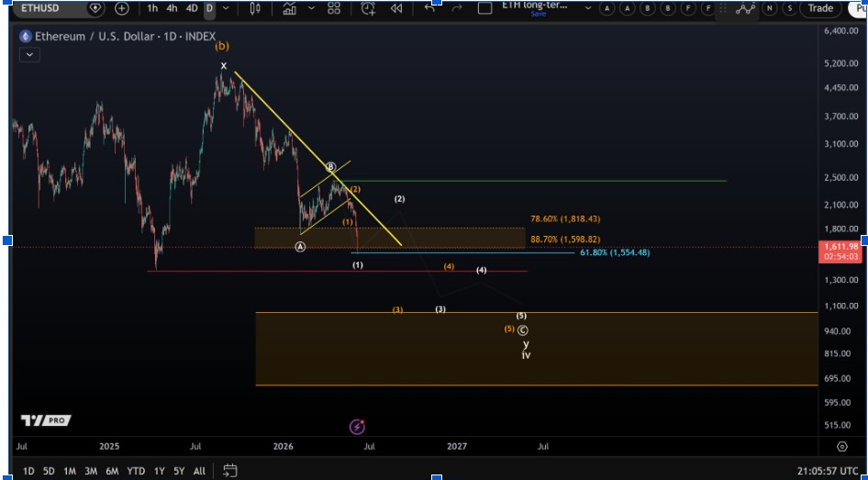Create an alert with the alarm clock icon

coord(368,8)
